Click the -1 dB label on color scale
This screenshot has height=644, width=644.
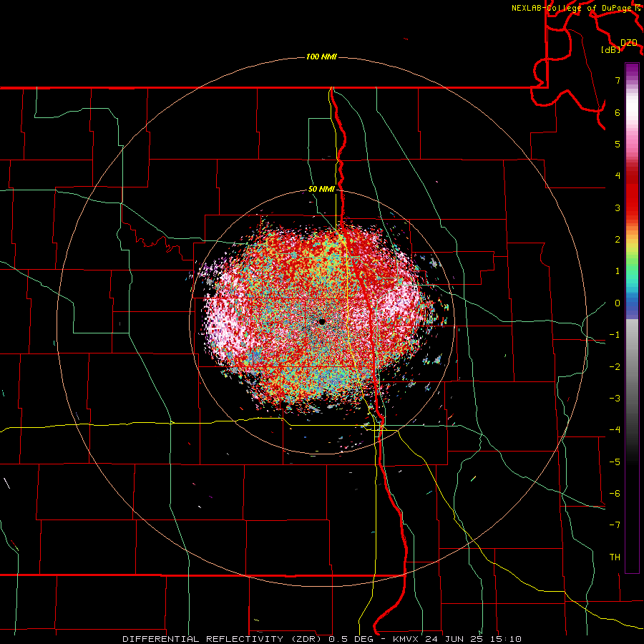point(615,335)
